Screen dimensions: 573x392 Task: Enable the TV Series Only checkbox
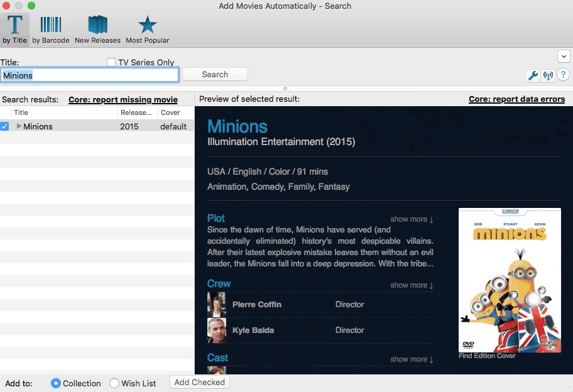point(111,62)
